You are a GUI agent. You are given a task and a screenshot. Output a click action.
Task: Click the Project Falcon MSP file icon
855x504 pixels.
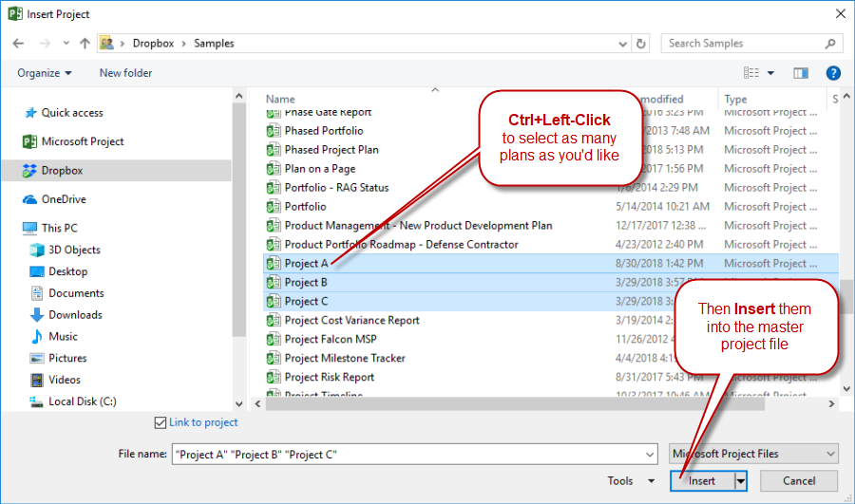(274, 340)
